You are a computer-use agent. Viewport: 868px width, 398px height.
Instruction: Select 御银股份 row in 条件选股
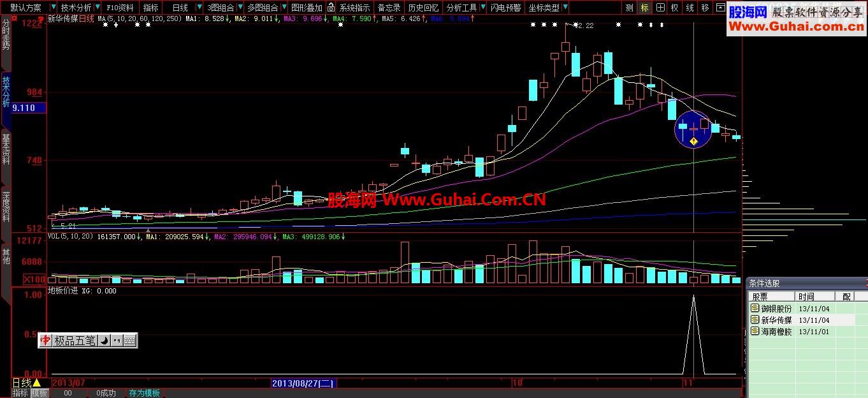pyautogui.click(x=802, y=308)
